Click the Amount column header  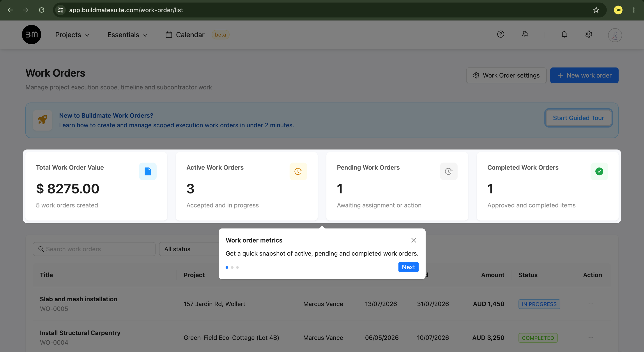(x=492, y=275)
